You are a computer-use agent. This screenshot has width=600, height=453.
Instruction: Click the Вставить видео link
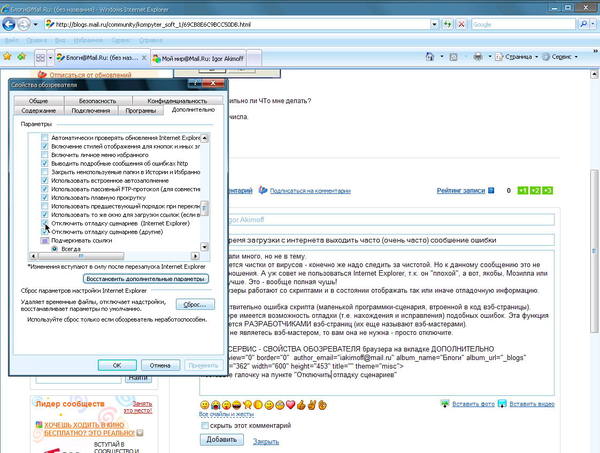point(532,404)
